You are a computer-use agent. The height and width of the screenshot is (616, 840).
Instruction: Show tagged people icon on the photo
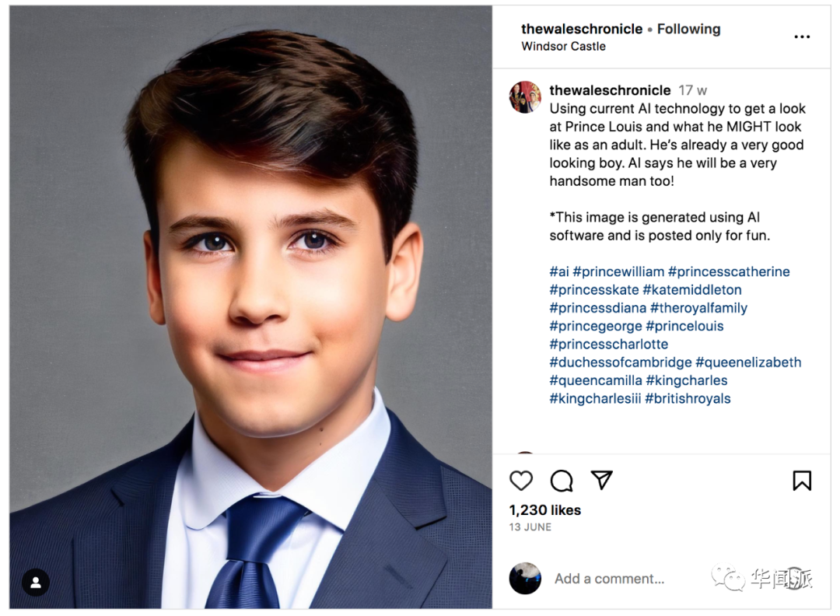[x=36, y=582]
